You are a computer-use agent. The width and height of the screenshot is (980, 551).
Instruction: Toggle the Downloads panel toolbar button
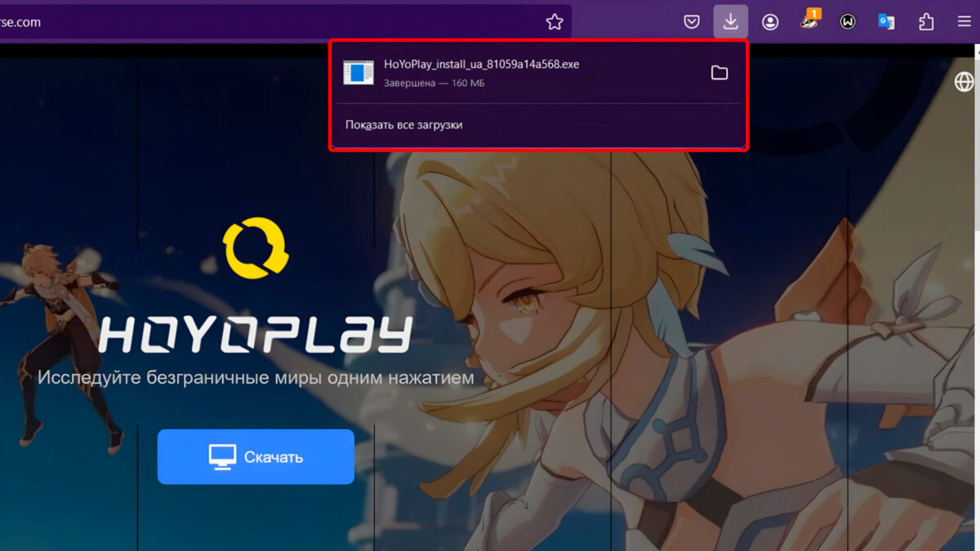(730, 22)
